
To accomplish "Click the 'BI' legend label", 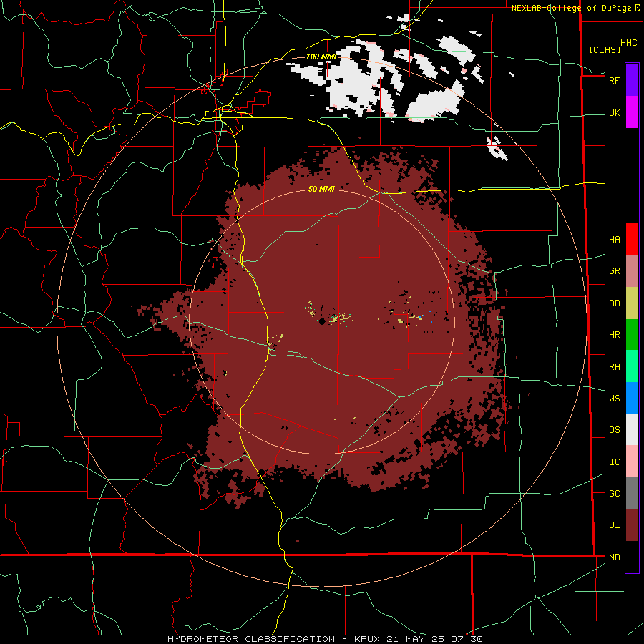I will coord(614,525).
